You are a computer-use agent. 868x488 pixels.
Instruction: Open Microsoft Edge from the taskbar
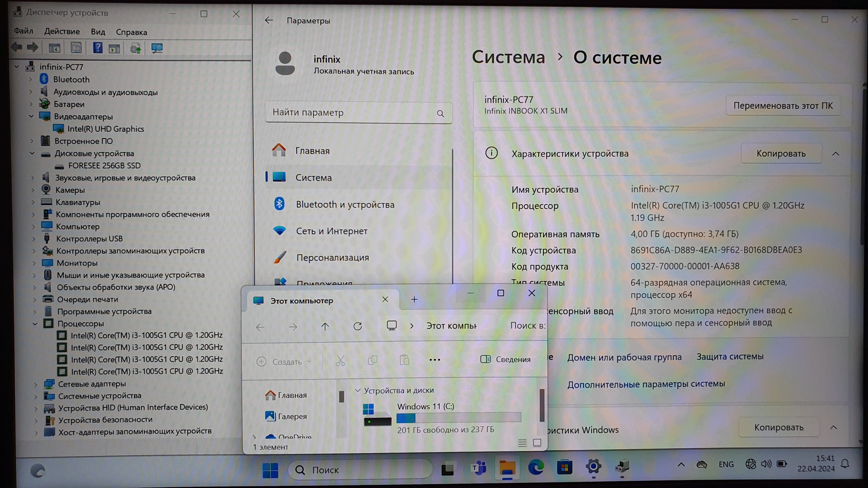point(536,468)
